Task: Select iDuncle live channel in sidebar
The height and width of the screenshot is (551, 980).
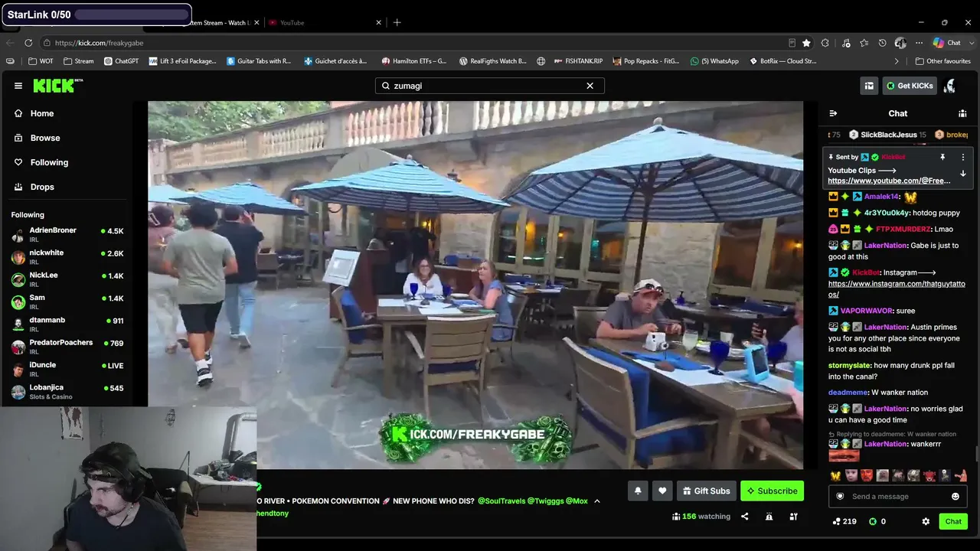Action: point(67,370)
